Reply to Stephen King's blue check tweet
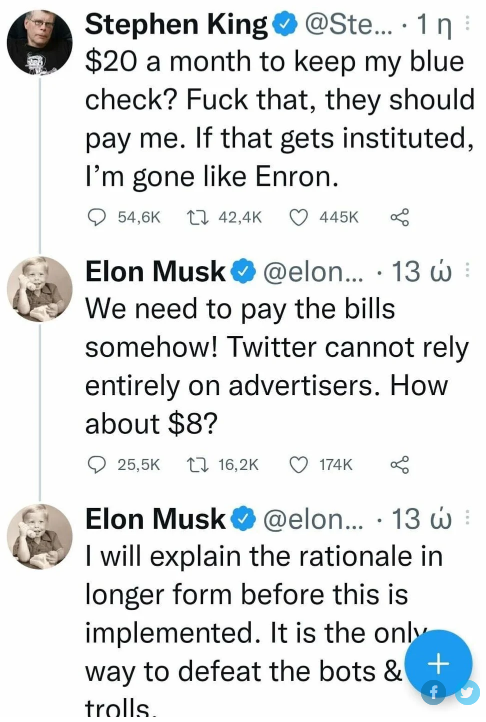486x722 pixels. (x=96, y=217)
